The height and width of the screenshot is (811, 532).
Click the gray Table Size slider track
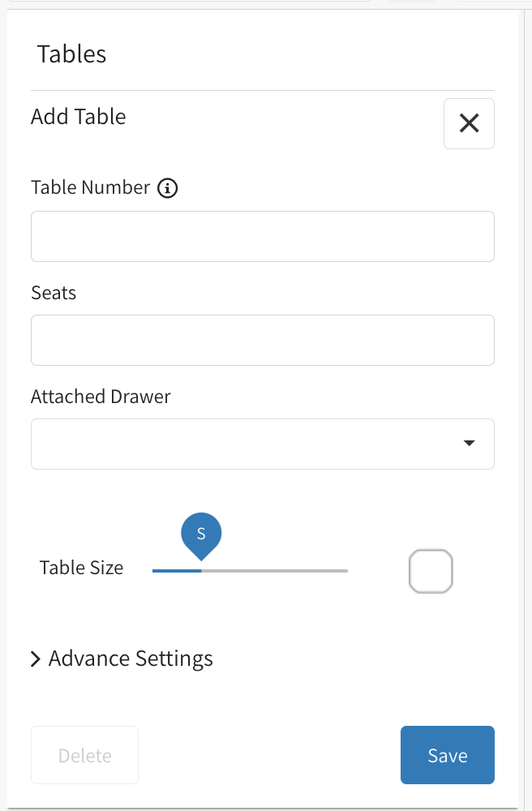[276, 571]
